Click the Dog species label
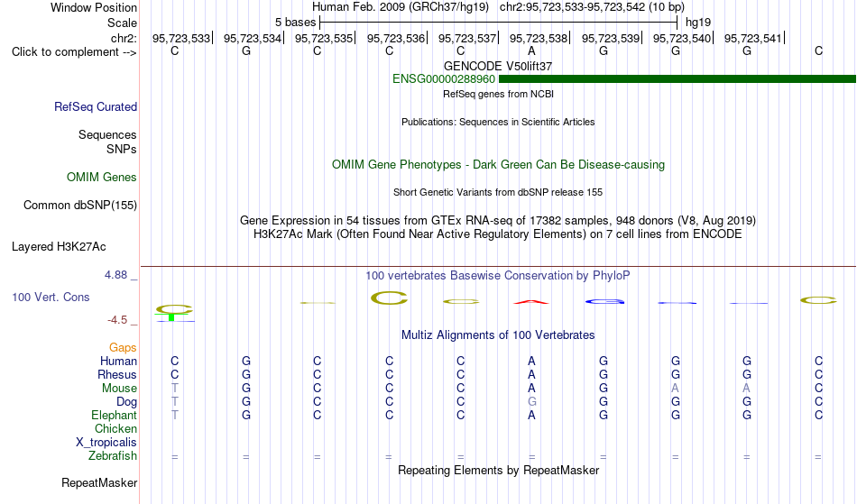 [127, 402]
